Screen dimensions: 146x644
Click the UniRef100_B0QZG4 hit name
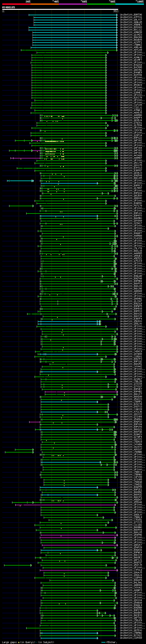(x=131, y=65)
